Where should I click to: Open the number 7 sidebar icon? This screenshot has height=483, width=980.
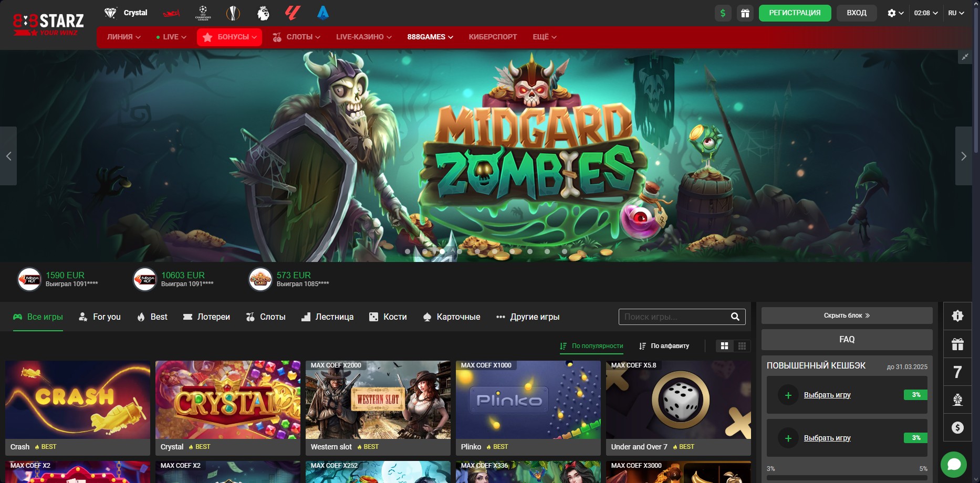click(957, 372)
